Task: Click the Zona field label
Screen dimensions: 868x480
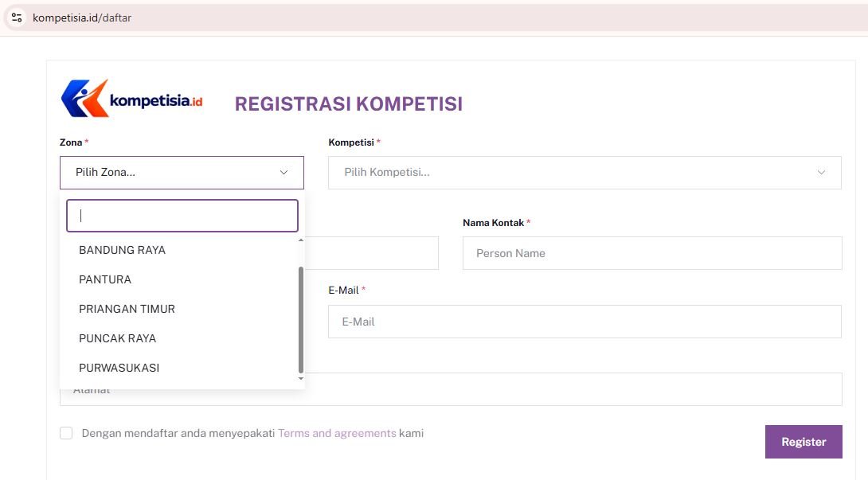Action: [71, 142]
